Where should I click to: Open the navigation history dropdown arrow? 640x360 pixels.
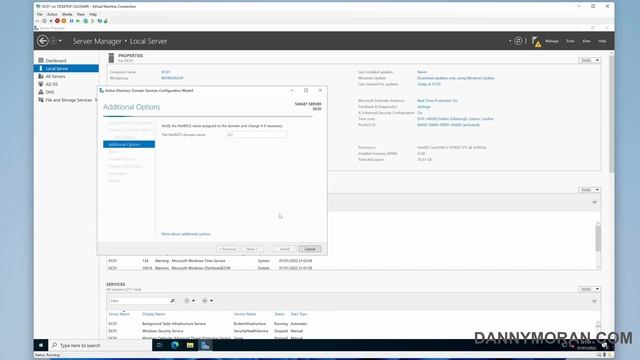(x=60, y=41)
